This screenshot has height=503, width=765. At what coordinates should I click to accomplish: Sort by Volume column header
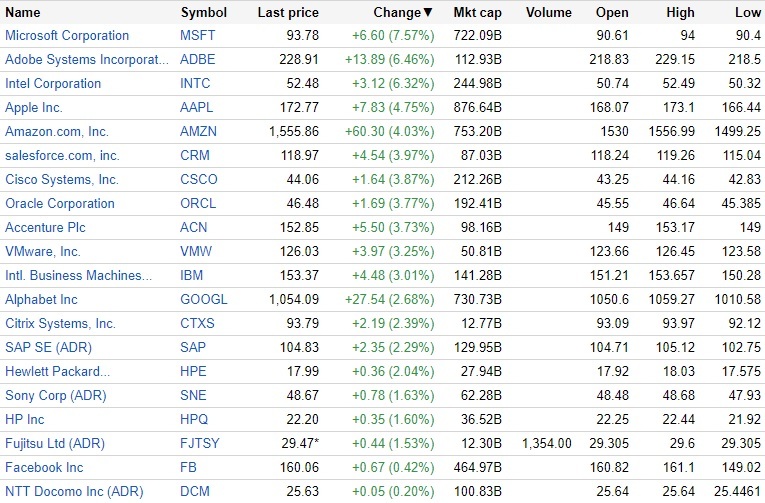tap(547, 13)
